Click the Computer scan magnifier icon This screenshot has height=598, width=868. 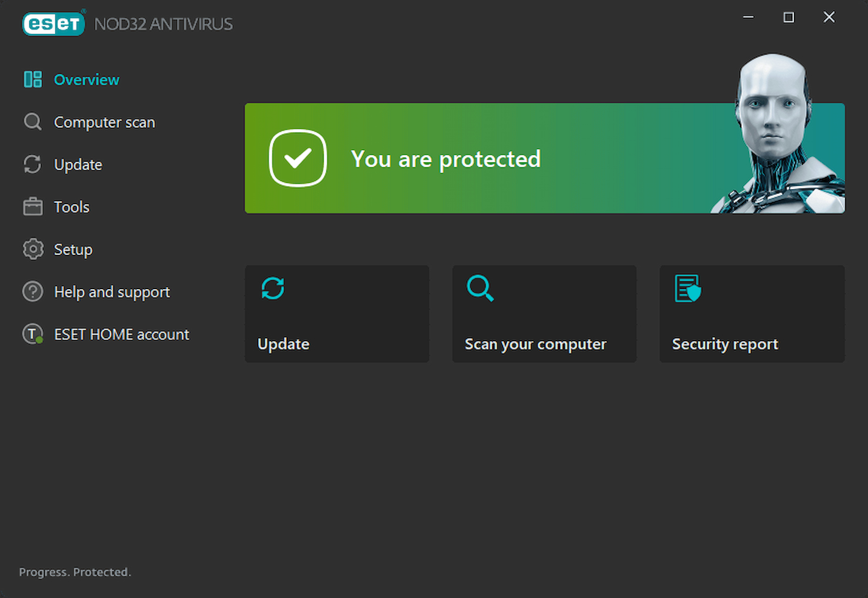tap(32, 122)
